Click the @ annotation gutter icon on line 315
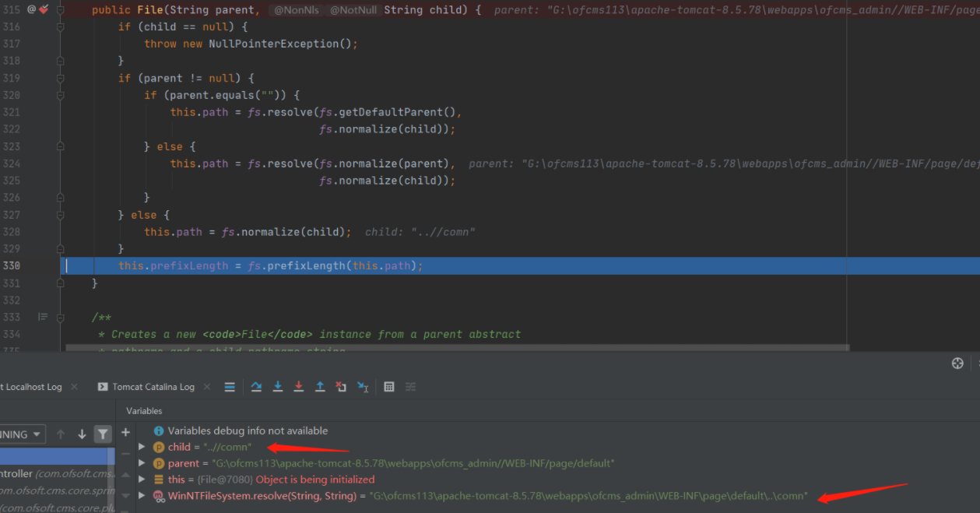Screen dimensions: 980x513 point(32,9)
